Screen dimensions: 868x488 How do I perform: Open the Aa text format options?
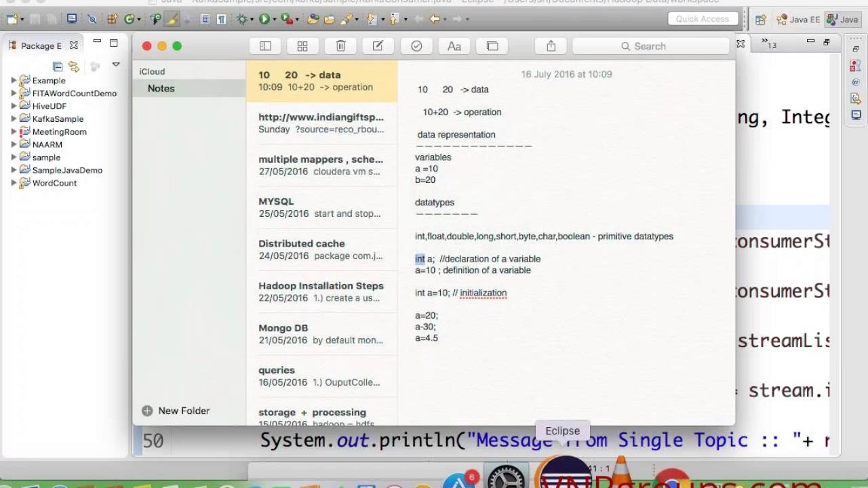pyautogui.click(x=454, y=46)
